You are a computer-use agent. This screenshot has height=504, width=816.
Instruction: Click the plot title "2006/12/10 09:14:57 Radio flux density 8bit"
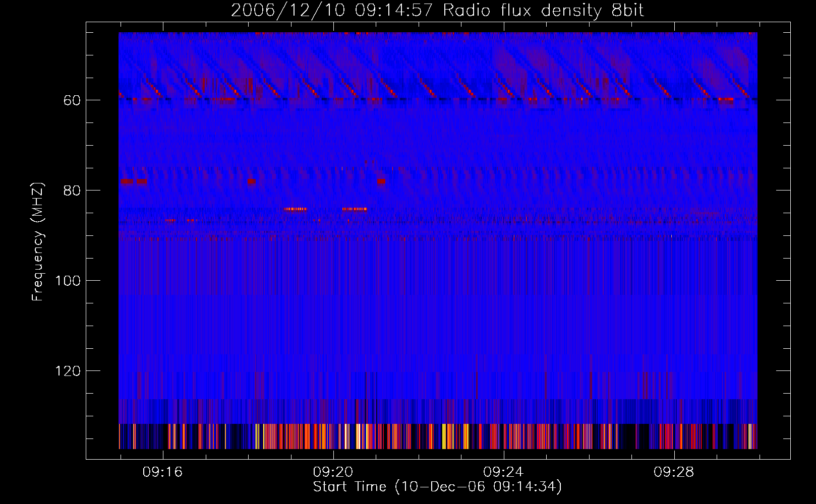point(437,10)
